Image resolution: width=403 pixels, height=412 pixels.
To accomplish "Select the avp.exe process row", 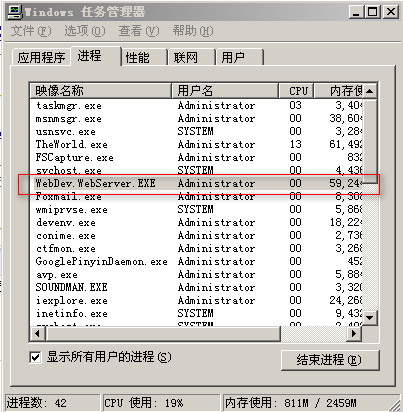I will tap(196, 275).
